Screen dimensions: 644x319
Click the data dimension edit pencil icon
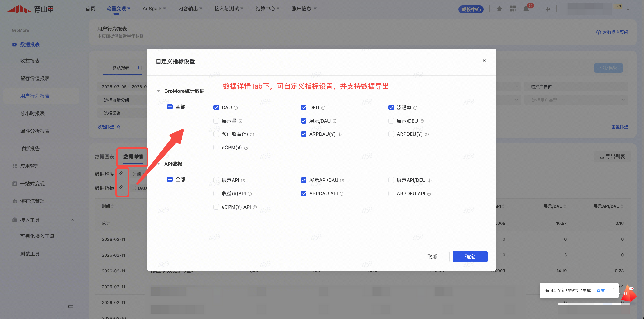(x=121, y=174)
